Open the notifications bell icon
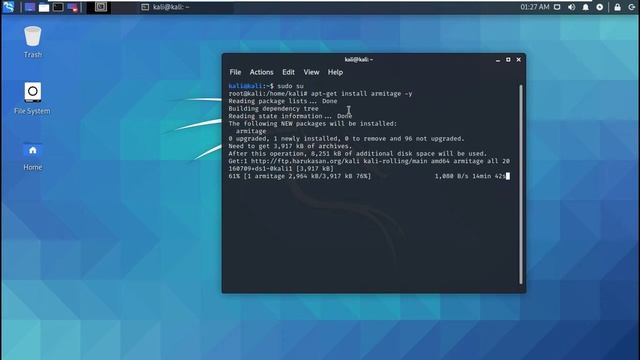 586,7
